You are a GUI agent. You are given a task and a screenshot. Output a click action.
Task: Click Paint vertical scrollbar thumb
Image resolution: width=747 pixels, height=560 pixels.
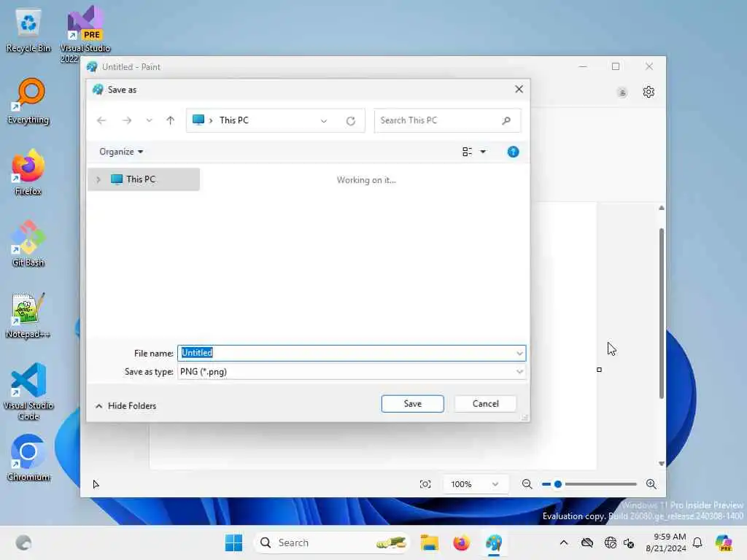point(661,313)
